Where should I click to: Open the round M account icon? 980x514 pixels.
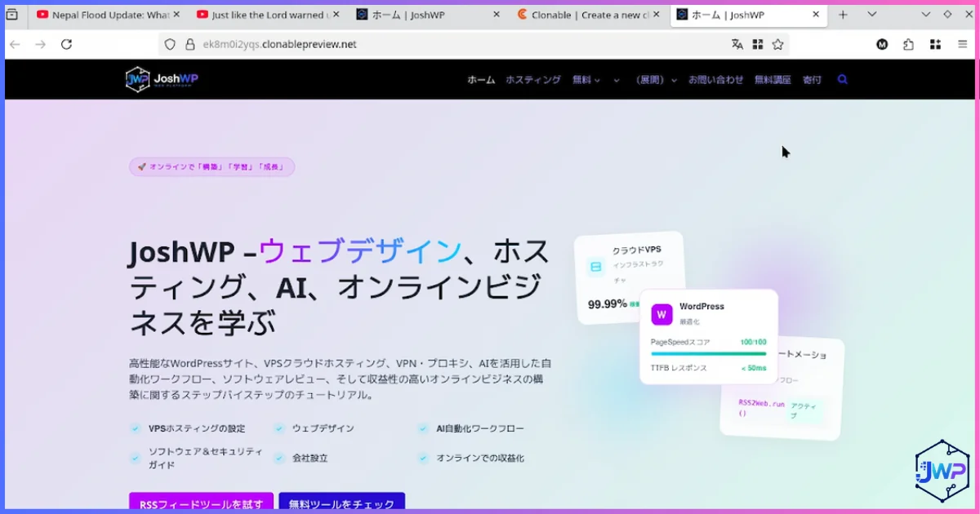pos(882,44)
